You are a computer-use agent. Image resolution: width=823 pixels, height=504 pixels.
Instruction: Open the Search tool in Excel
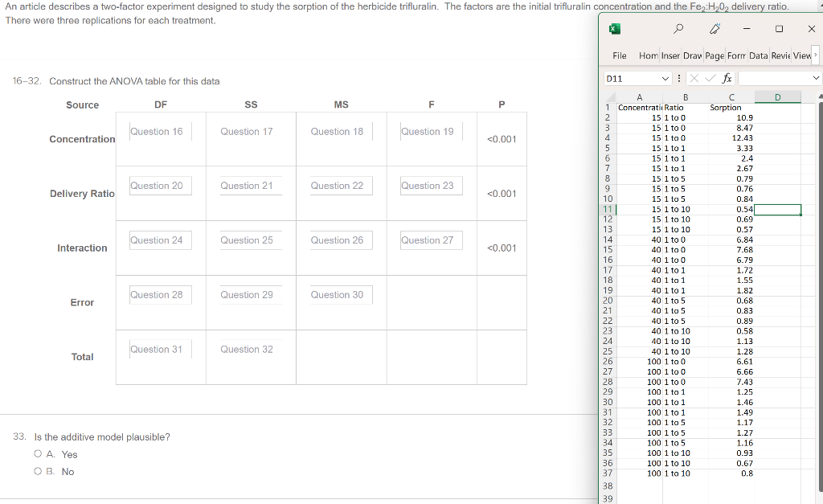coord(678,28)
